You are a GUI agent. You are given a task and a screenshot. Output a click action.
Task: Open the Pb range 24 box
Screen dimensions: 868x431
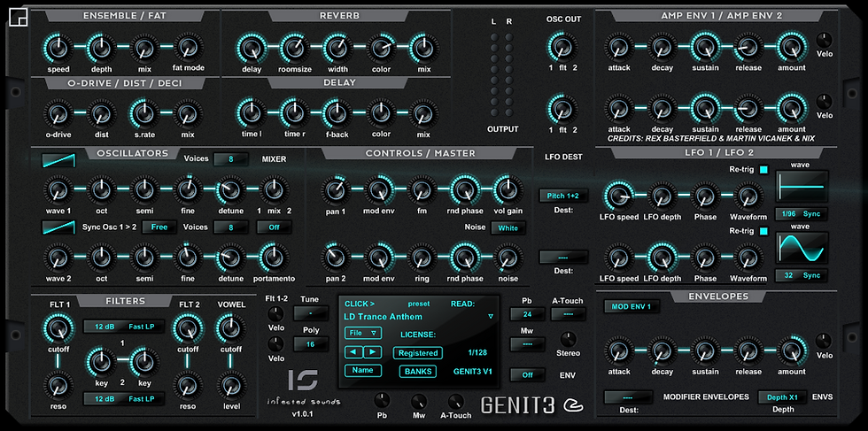pos(527,314)
